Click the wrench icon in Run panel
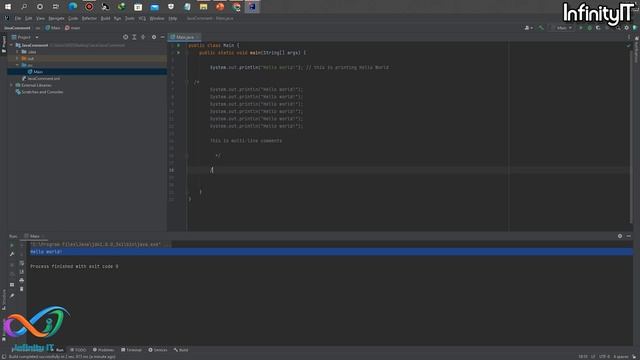Viewport: 640px width, 360px height. pyautogui.click(x=12, y=254)
